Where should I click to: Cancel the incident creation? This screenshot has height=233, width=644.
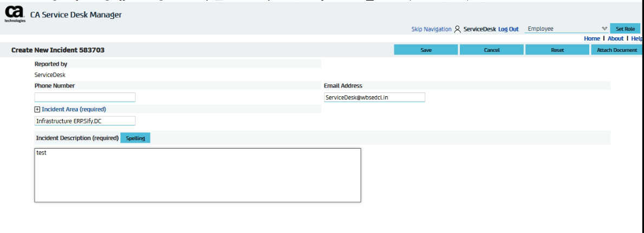click(x=492, y=50)
